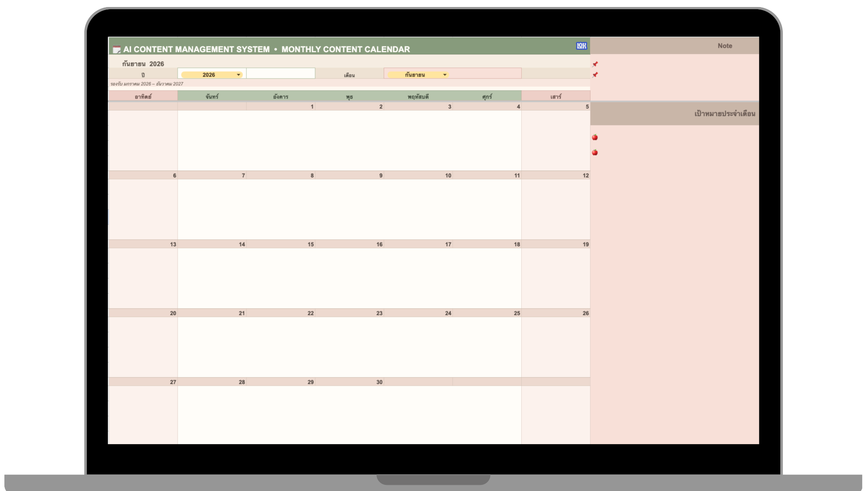Select date cell 18
Screen dimensions: 868x491
pos(487,244)
